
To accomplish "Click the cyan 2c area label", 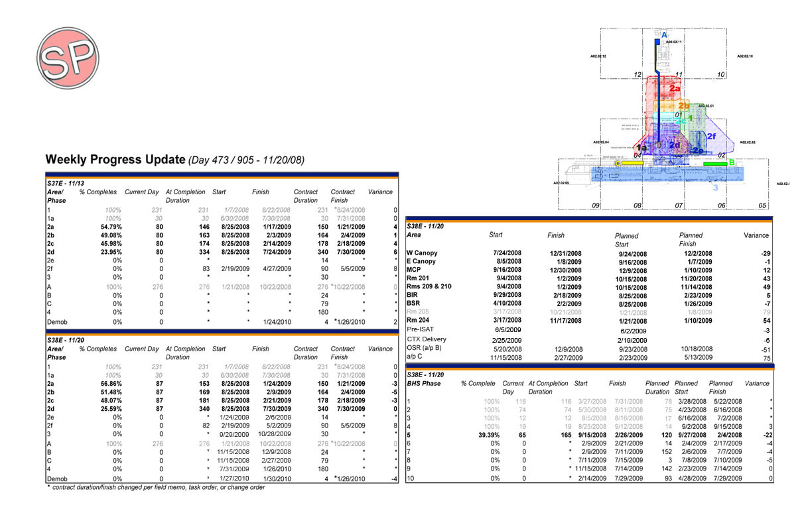I will 681,121.
